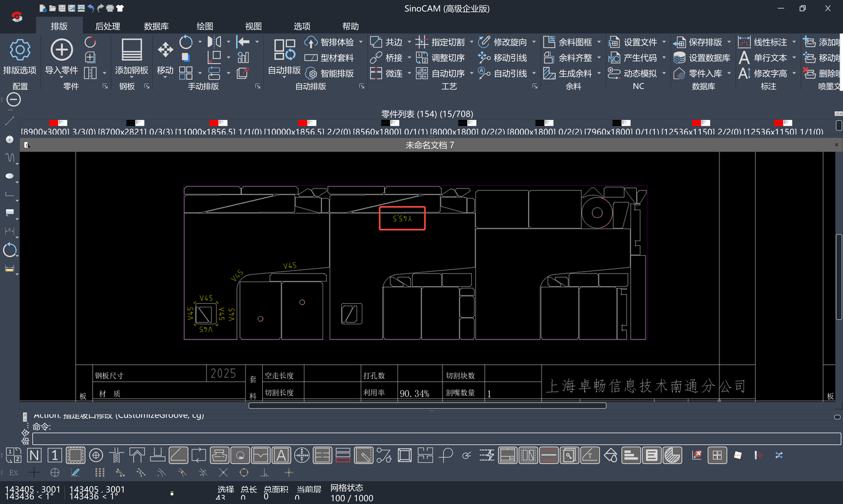Toggle the 'A' text display button in bottom toolbar
The image size is (843, 504).
tap(281, 455)
